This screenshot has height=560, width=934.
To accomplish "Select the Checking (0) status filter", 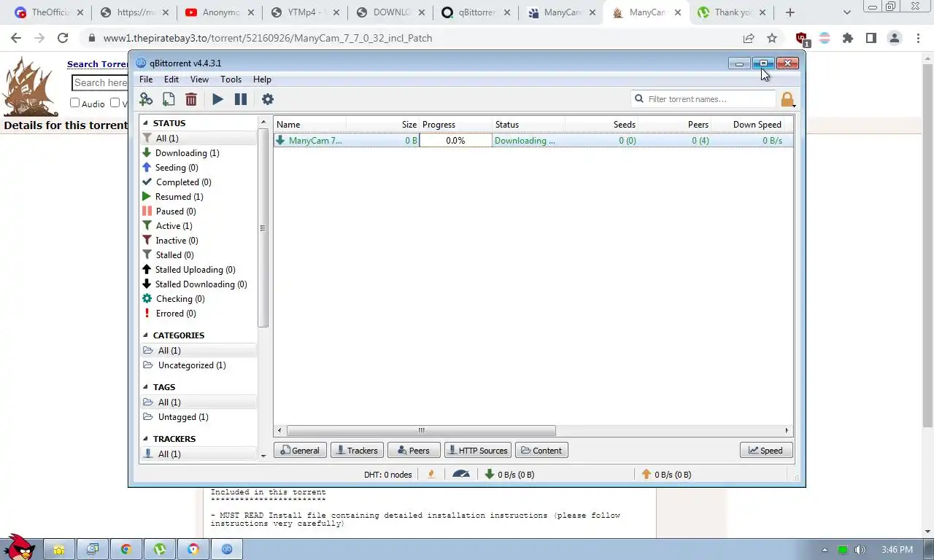I will point(180,299).
